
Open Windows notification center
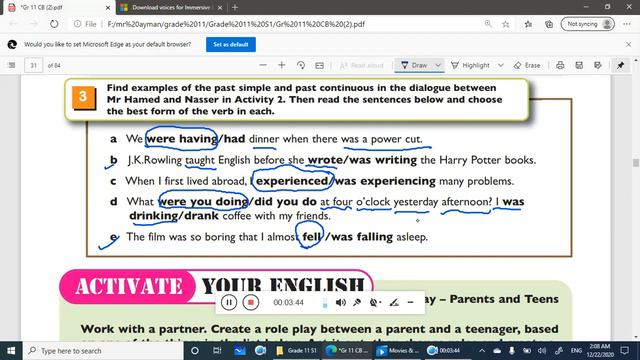point(624,351)
